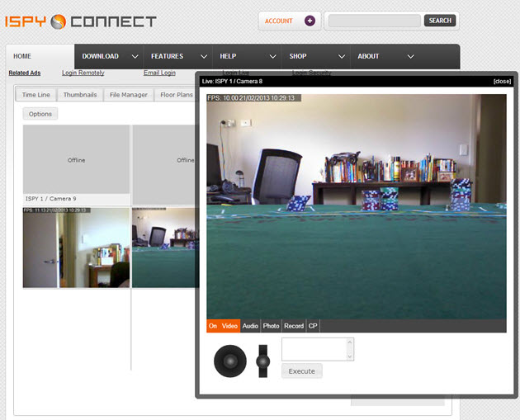Click the round pan-tilt joystick control
520x420 pixels.
230,361
